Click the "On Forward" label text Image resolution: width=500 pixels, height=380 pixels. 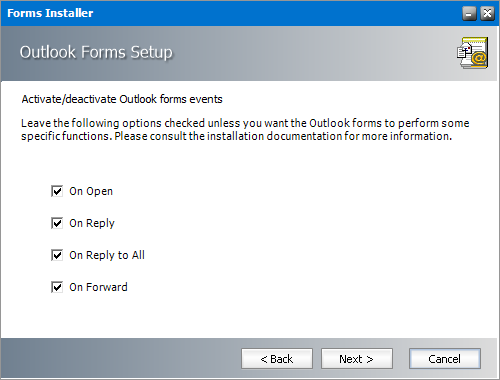pos(98,287)
